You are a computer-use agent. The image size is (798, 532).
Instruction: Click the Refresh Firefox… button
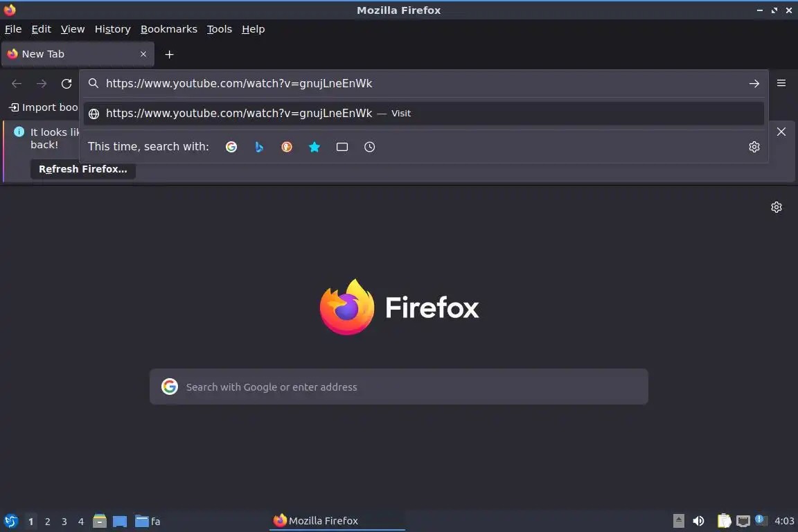click(x=83, y=169)
